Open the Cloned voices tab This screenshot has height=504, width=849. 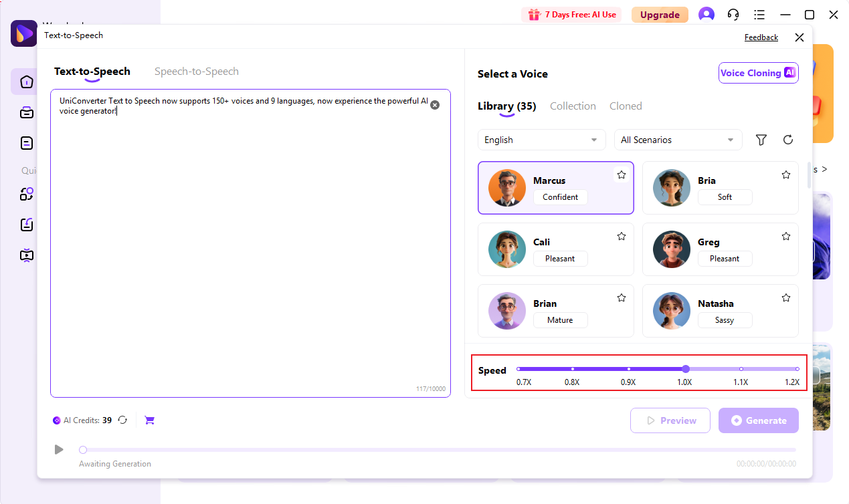626,106
